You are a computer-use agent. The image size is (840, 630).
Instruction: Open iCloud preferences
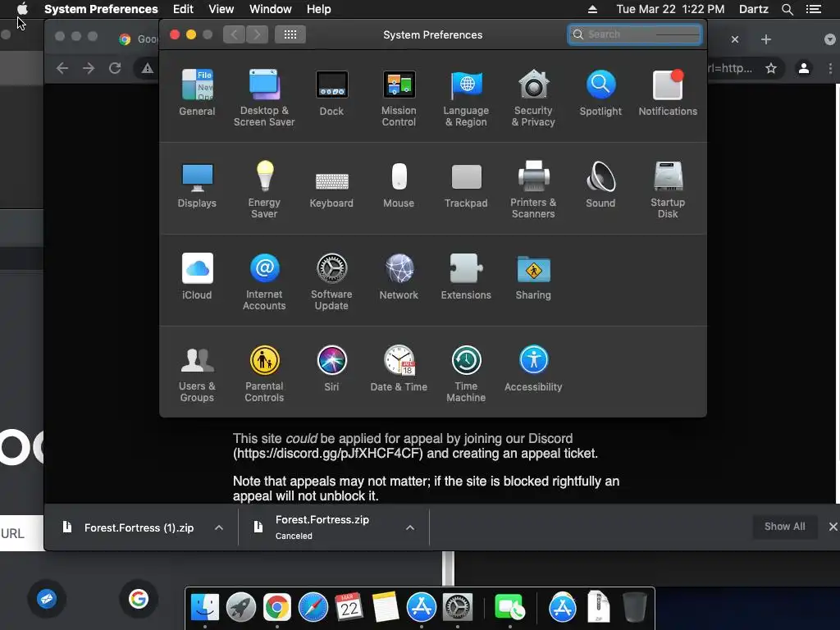coord(197,276)
